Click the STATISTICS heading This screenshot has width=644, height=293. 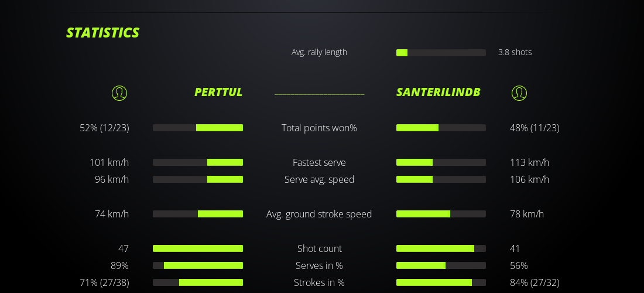point(102,33)
